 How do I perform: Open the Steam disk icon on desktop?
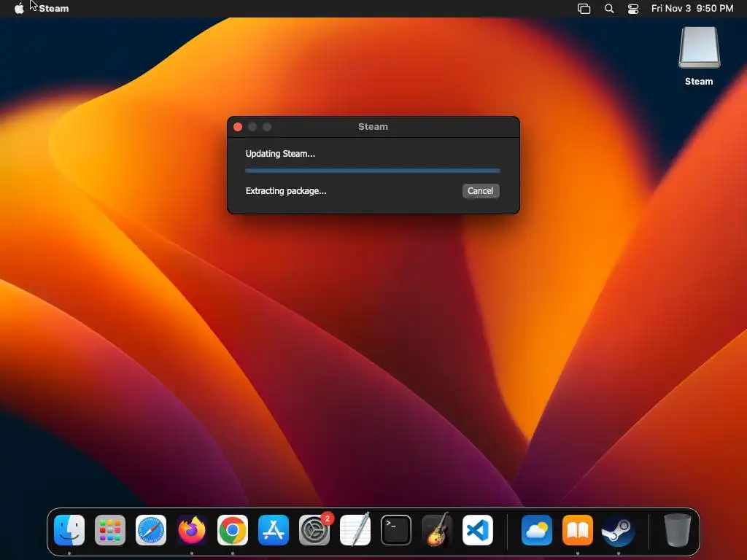click(x=699, y=56)
